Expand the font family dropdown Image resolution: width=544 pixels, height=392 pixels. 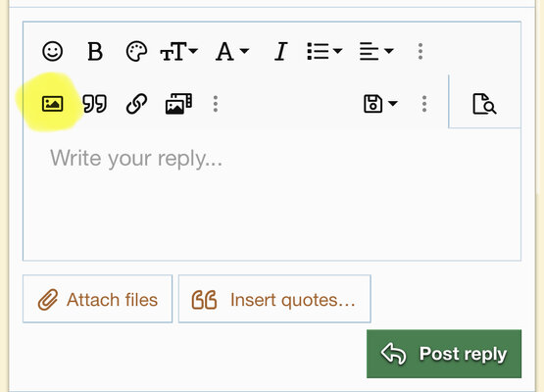coord(232,51)
